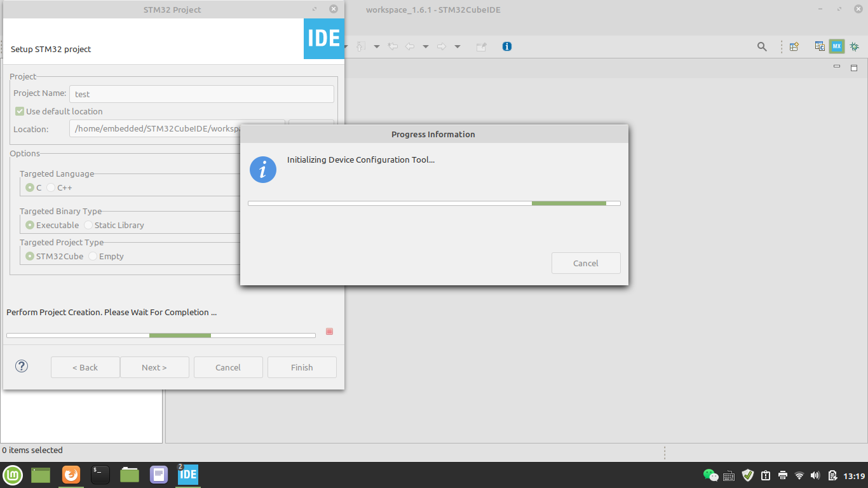Choose Static Library binary type
This screenshot has width=868, height=488.
(x=88, y=225)
